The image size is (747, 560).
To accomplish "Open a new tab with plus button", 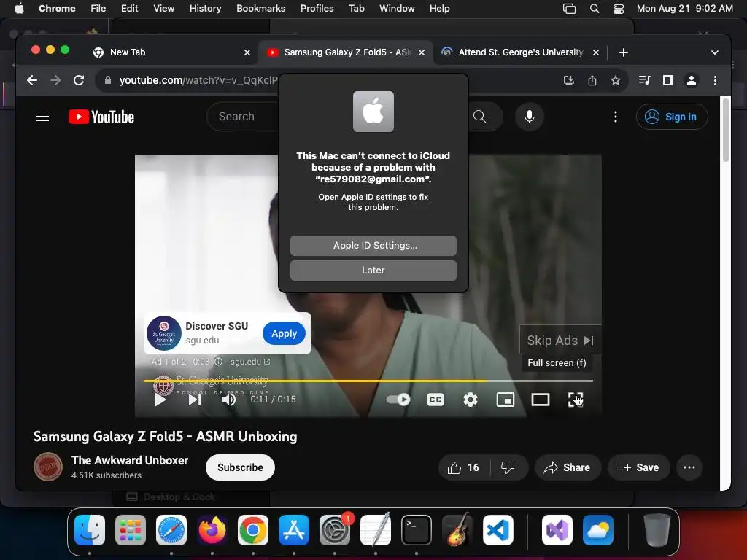I will point(624,52).
